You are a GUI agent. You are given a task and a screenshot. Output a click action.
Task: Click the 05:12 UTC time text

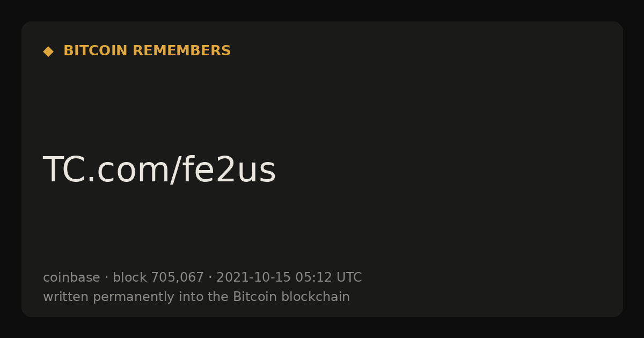tap(328, 277)
